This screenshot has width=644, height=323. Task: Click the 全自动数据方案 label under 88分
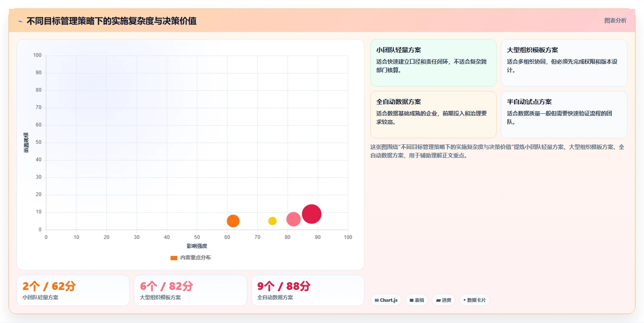(x=275, y=298)
